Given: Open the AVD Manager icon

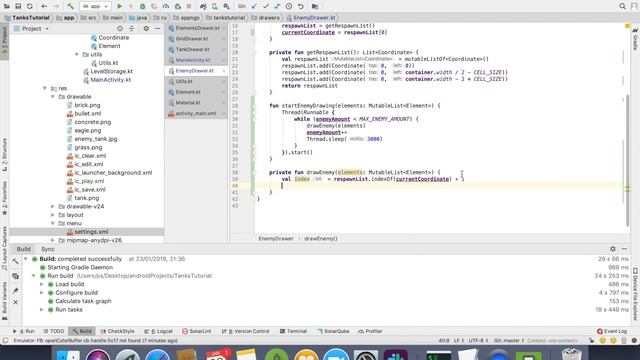Looking at the screenshot, I should [215, 6].
